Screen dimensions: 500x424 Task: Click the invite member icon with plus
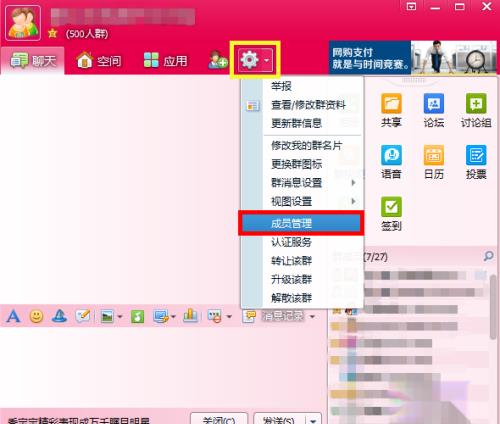tap(218, 60)
